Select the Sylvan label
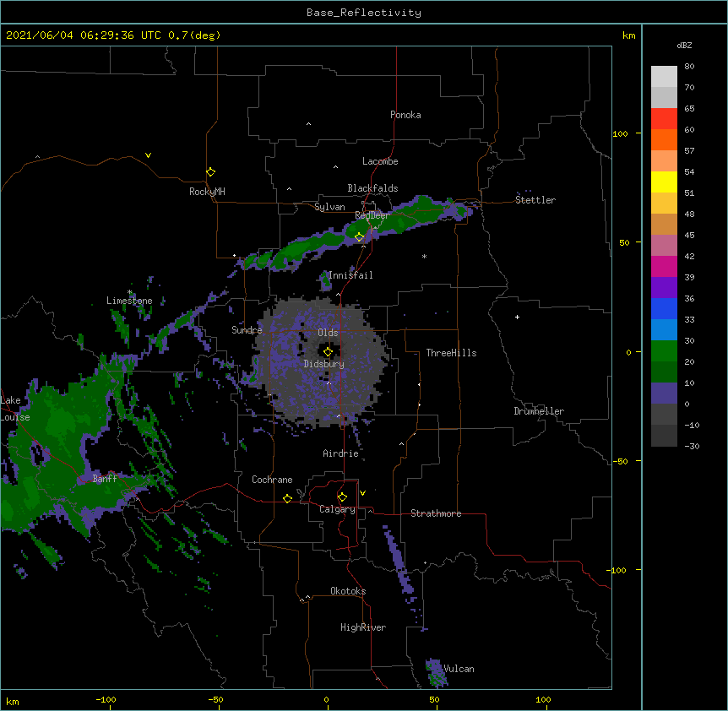Viewport: 728px width, 711px height. 329,207
